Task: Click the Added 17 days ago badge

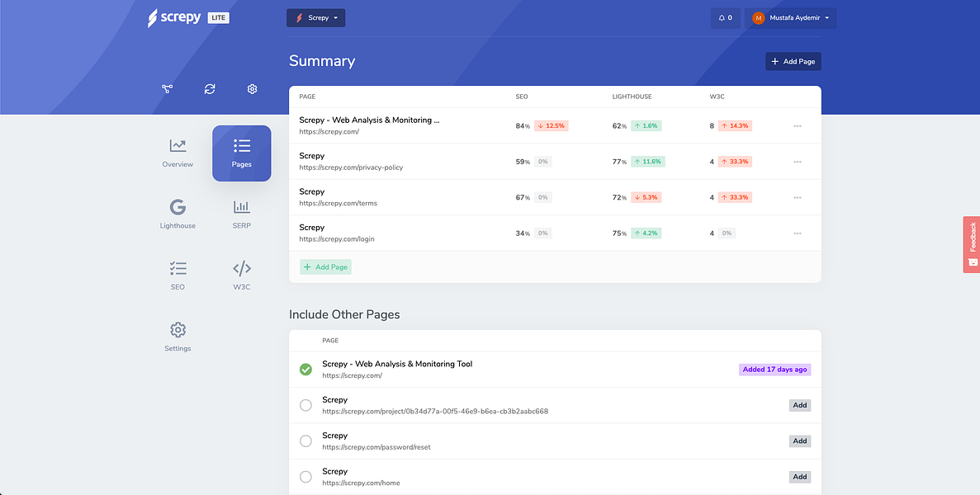Action: pos(774,370)
